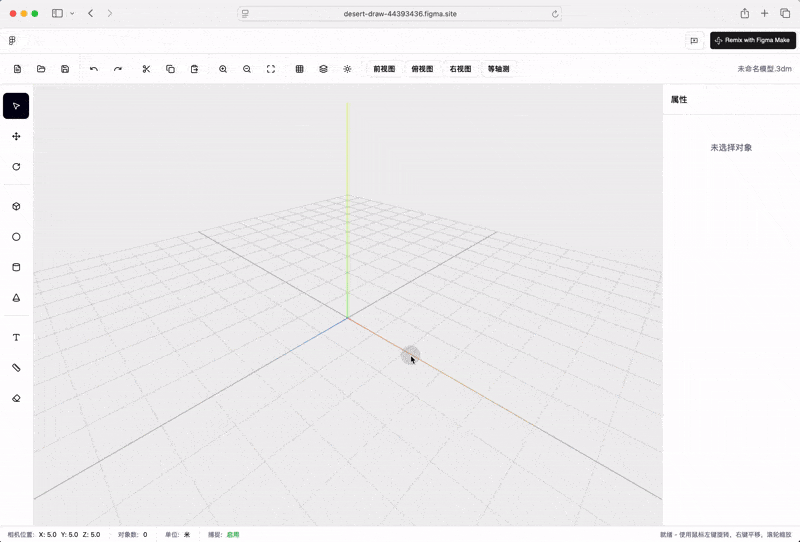Activate the Text tool
This screenshot has width=800, height=542.
[x=16, y=338]
